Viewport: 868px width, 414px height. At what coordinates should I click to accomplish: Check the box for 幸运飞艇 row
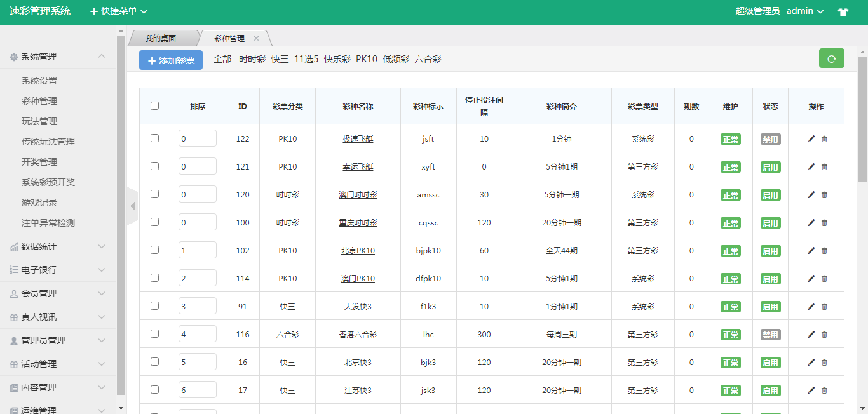pyautogui.click(x=154, y=166)
